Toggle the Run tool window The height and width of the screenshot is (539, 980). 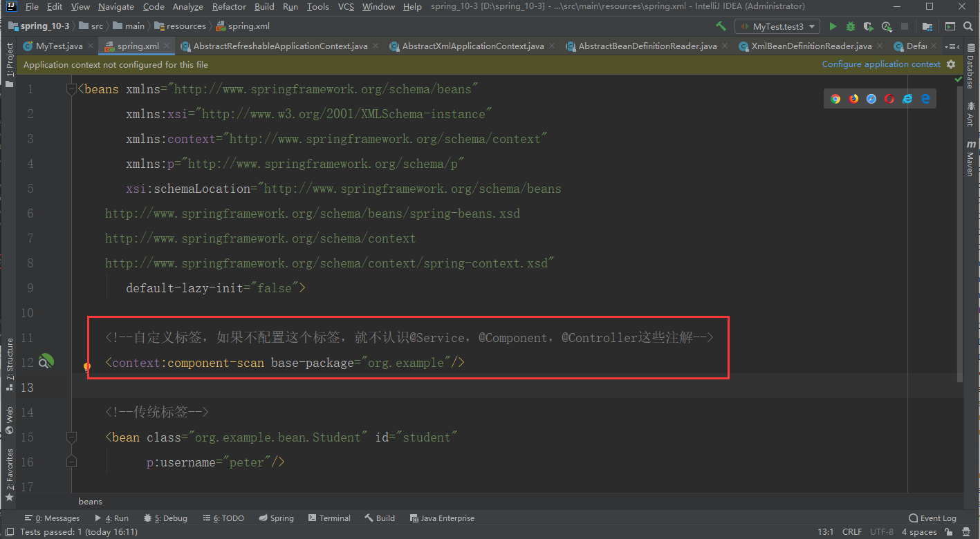pos(112,518)
